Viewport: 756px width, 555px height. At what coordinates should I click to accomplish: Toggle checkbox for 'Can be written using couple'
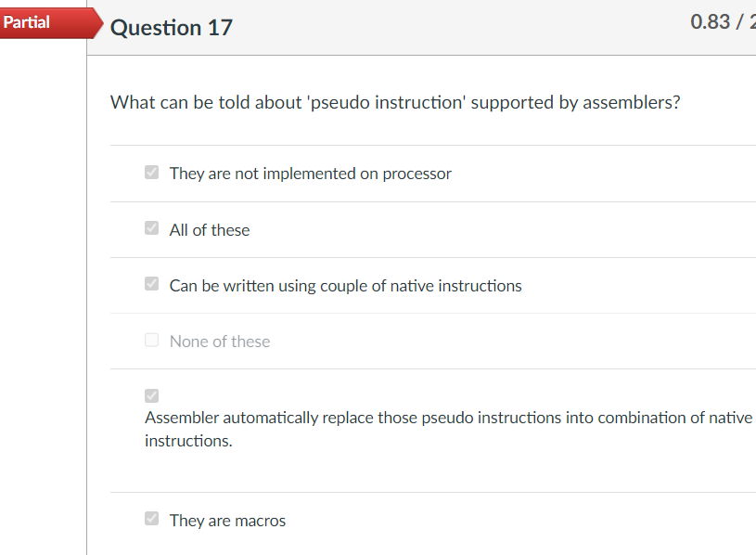152,284
